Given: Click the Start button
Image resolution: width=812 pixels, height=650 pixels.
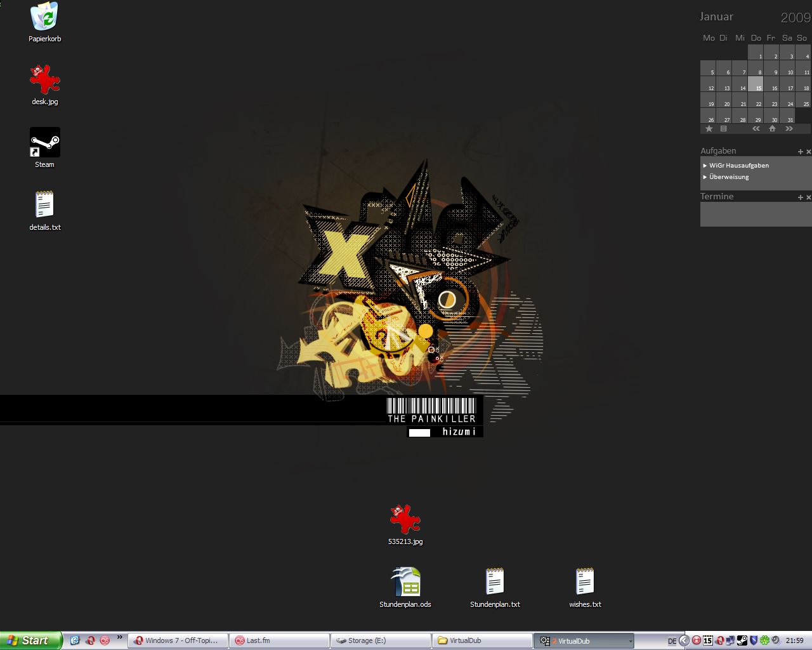Looking at the screenshot, I should (30, 640).
